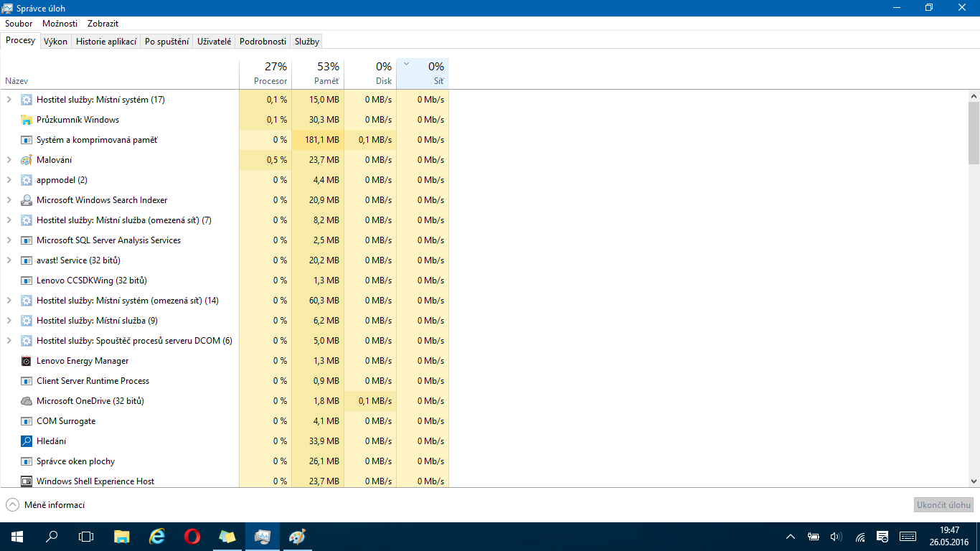Sort by the Síť column header
This screenshot has height=551, width=980.
tap(423, 74)
